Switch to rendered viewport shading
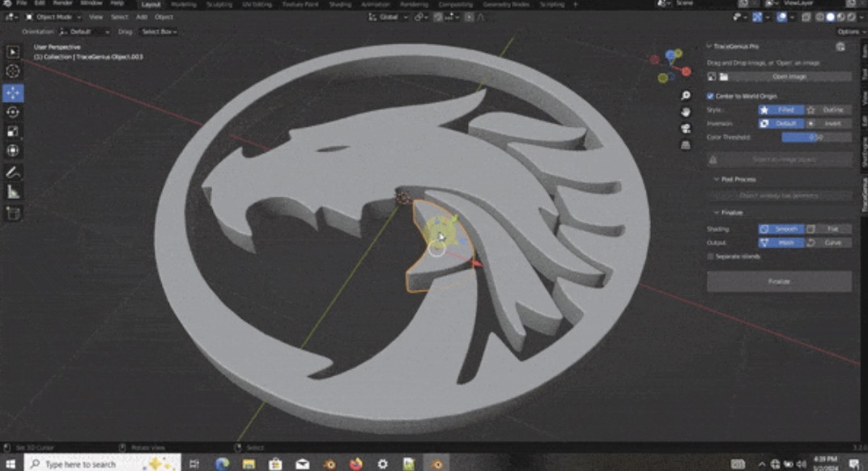 click(x=851, y=17)
